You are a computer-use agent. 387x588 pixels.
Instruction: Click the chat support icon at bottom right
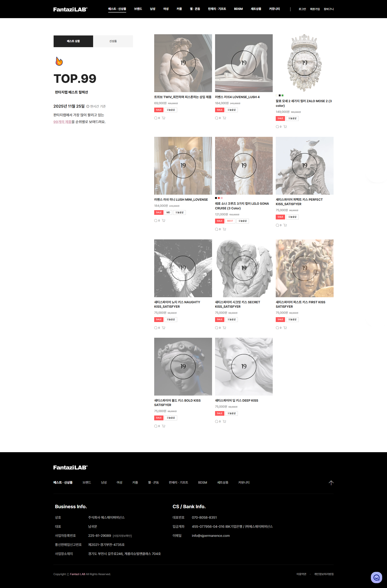tap(376, 577)
